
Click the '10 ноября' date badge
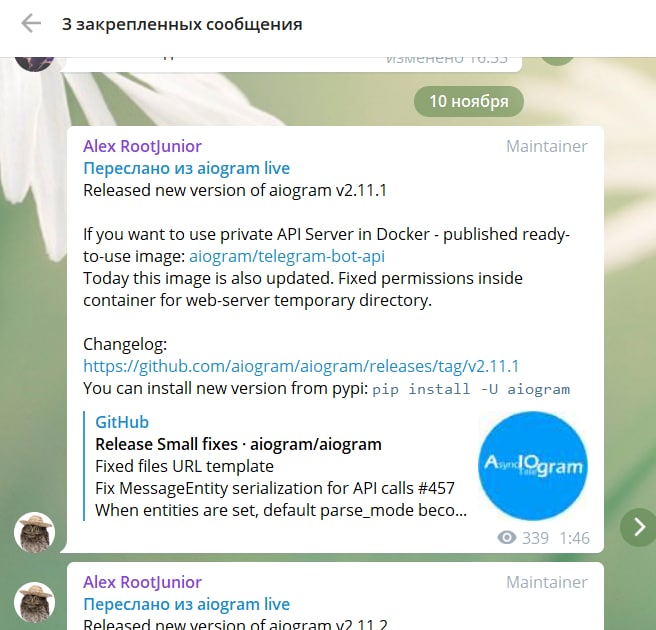(x=469, y=101)
